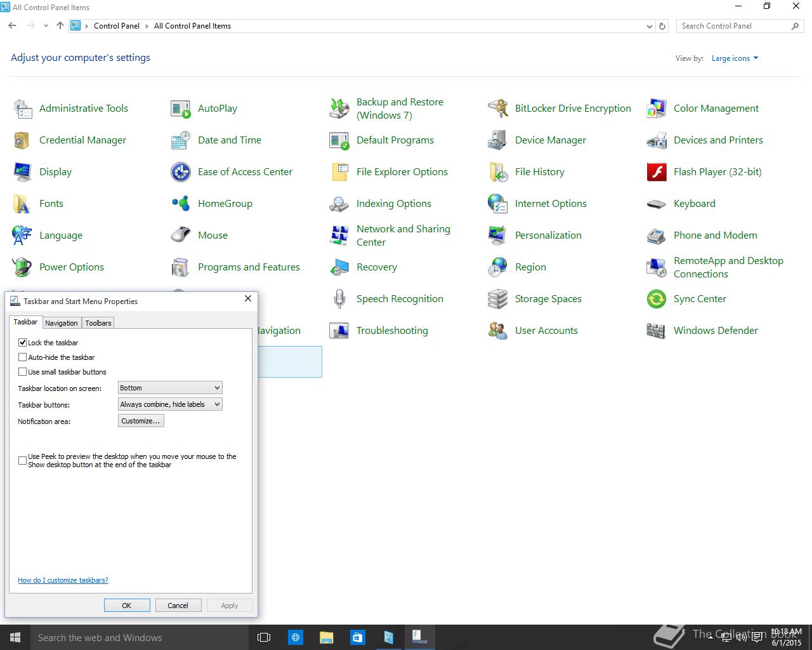Open Network and Sharing Center icon
This screenshot has height=650, width=812.
[339, 235]
